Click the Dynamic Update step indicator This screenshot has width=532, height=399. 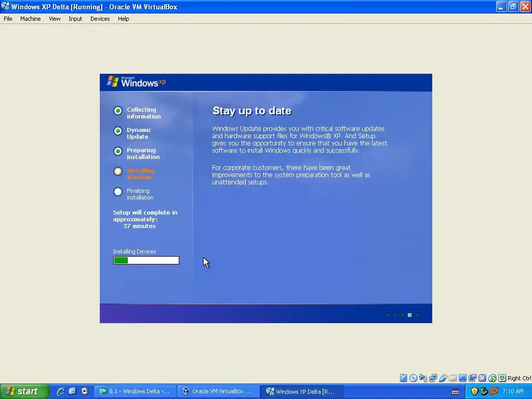point(118,131)
